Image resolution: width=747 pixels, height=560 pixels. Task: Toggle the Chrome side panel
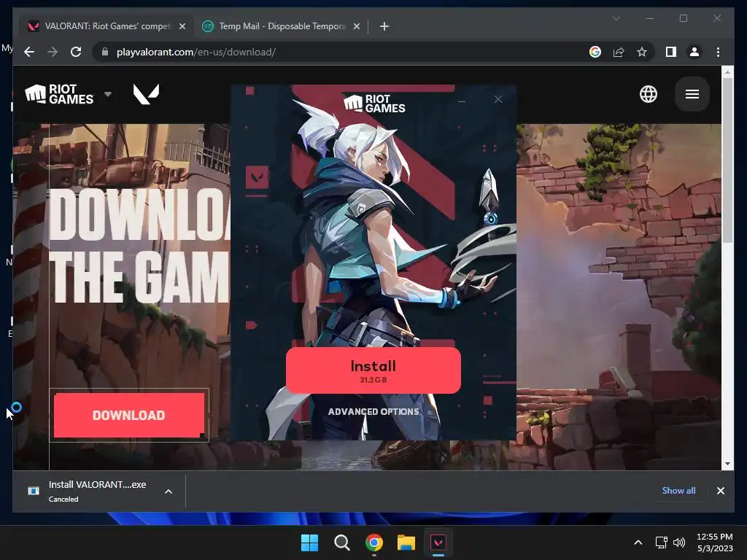pos(671,52)
